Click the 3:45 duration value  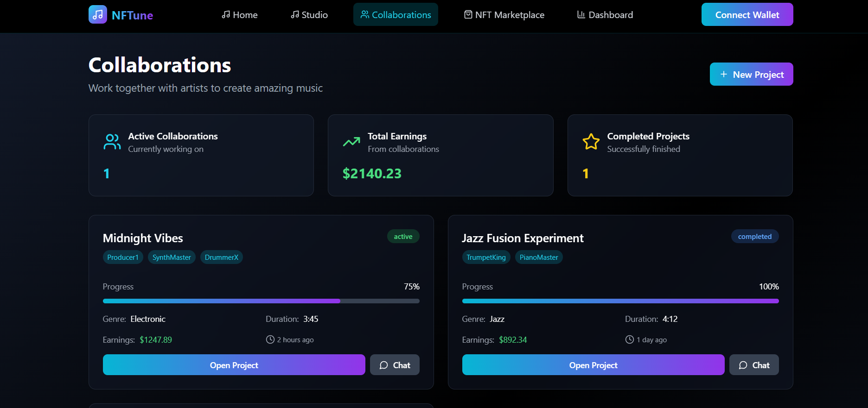click(311, 319)
